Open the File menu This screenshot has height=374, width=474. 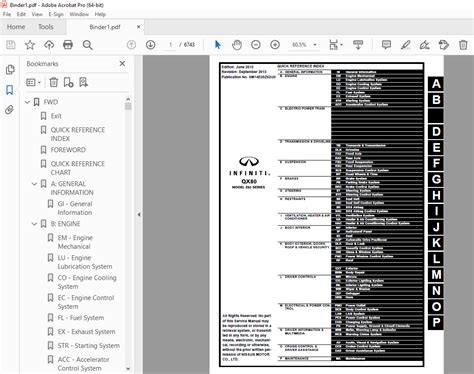(7, 14)
